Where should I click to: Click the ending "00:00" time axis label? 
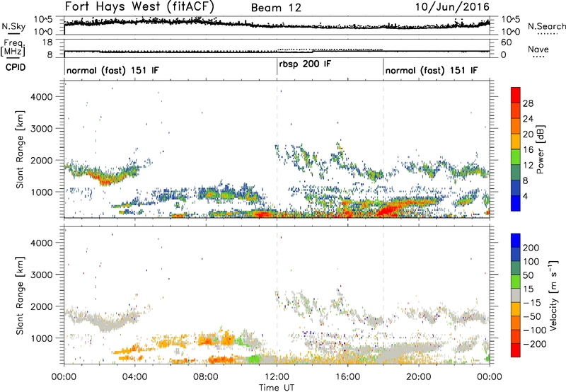(489, 377)
